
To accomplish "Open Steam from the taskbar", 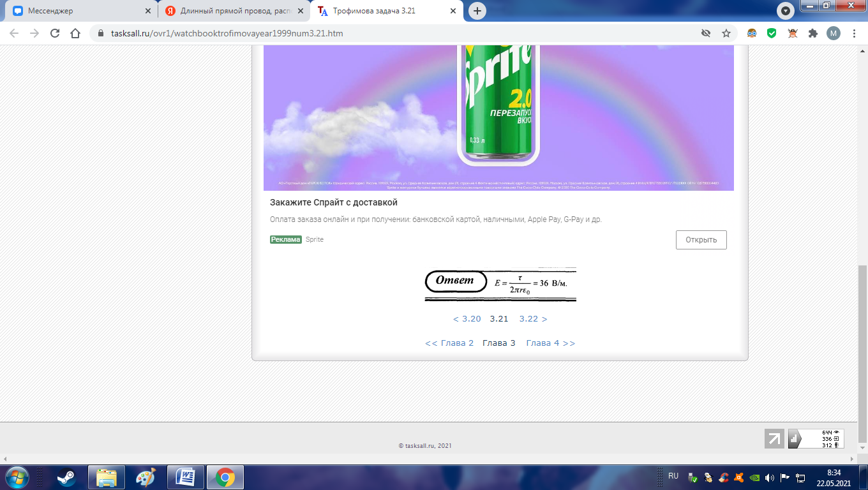I will point(66,477).
